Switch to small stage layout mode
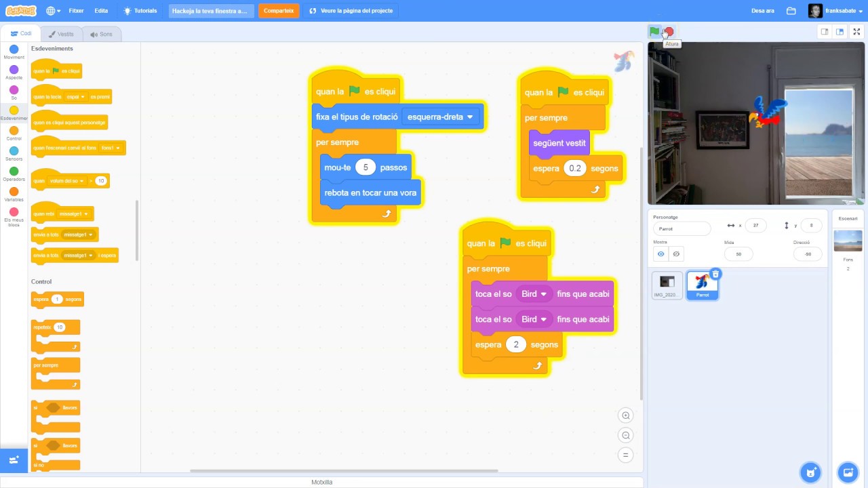Screen dimensions: 868x488 (825, 31)
